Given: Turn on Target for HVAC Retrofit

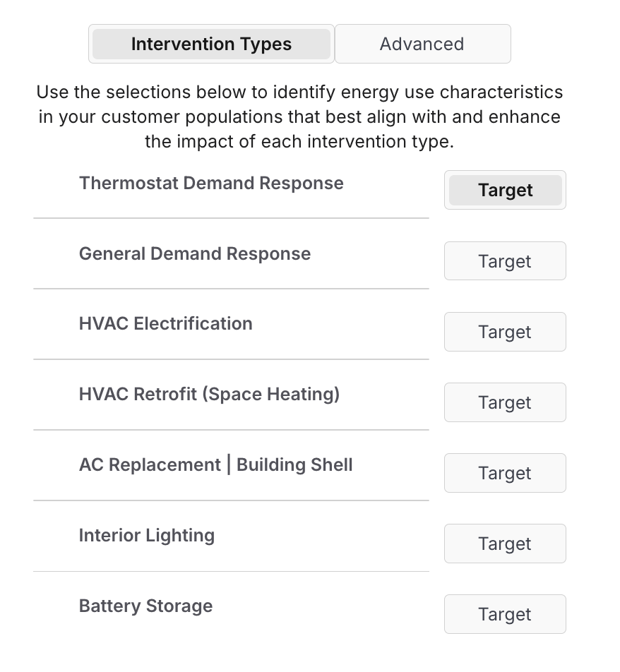Looking at the screenshot, I should [505, 402].
